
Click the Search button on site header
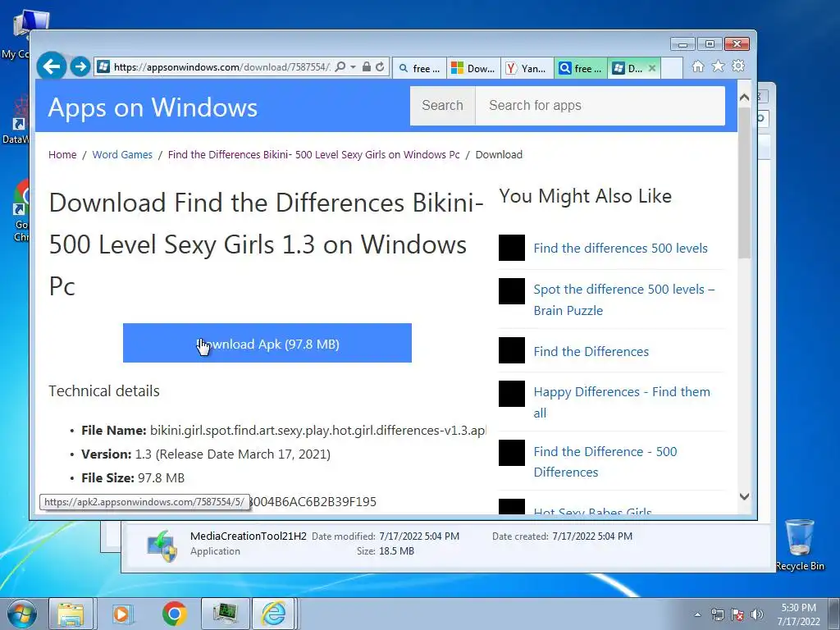442,106
